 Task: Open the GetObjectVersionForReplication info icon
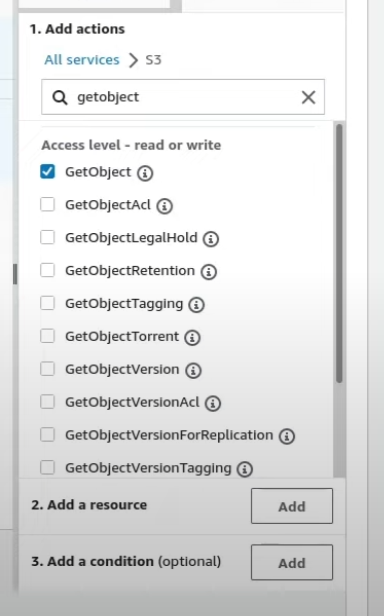click(x=287, y=436)
